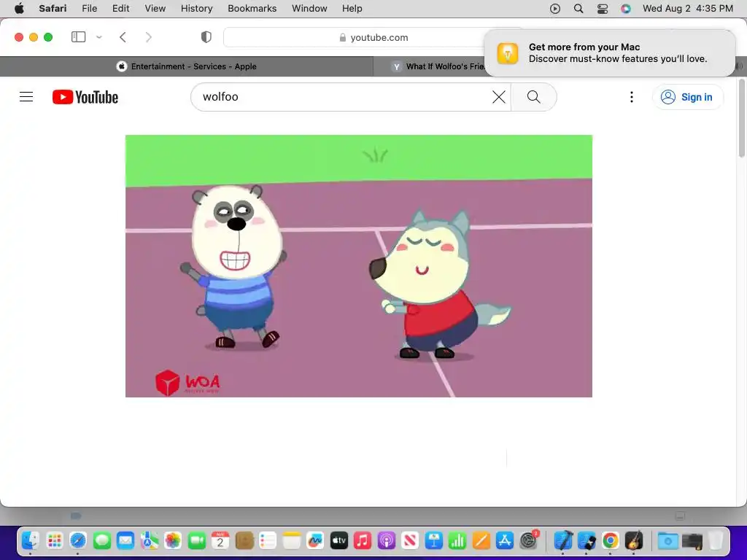Open Photos from the dock
747x560 pixels.
[x=173, y=540]
